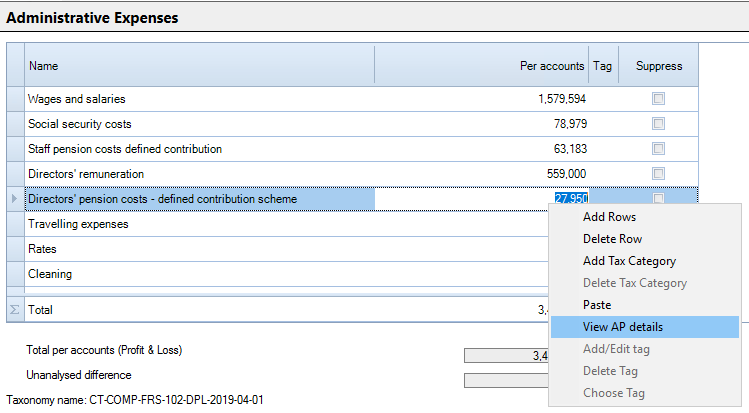Tick Suppress for Social security costs

click(x=658, y=124)
